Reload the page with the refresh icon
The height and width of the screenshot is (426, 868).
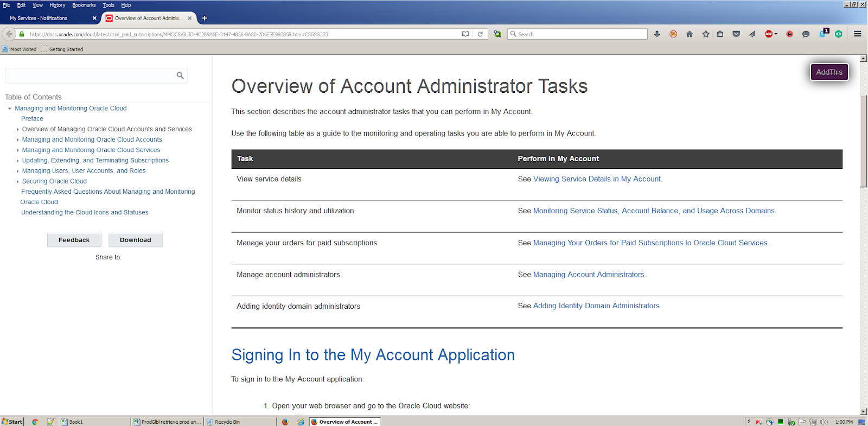point(480,34)
